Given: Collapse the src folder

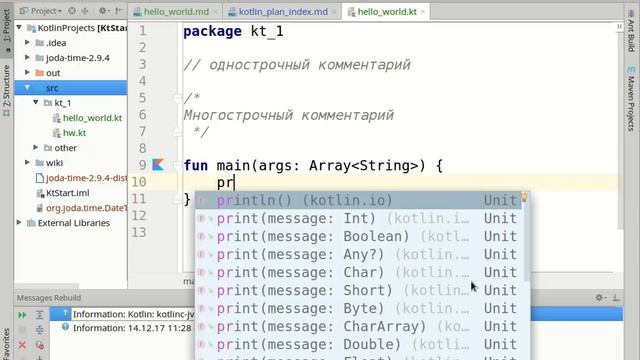Looking at the screenshot, I should [27, 87].
